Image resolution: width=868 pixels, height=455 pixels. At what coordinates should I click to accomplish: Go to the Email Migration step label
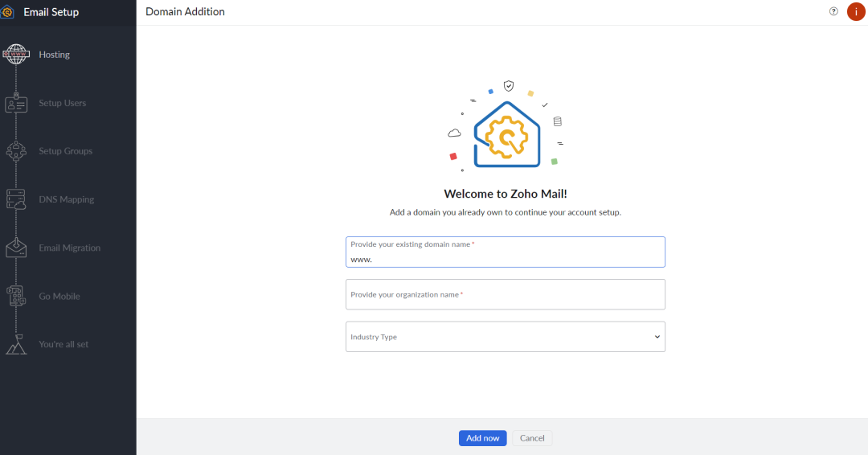coord(70,248)
